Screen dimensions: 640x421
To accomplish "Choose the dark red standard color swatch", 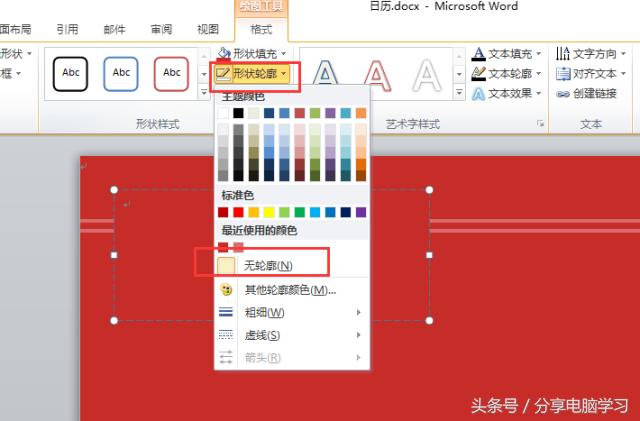I will pyautogui.click(x=223, y=212).
